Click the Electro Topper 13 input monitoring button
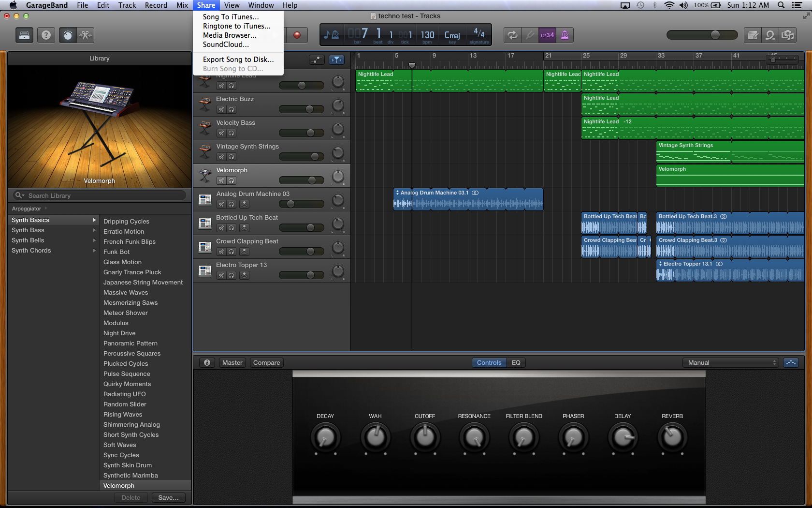The height and width of the screenshot is (508, 812). tap(244, 275)
